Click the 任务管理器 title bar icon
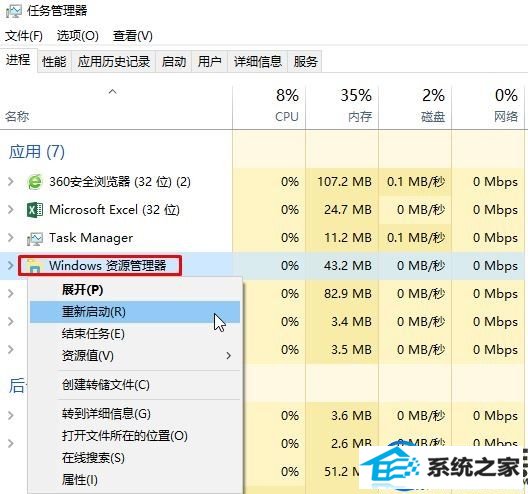 point(14,11)
